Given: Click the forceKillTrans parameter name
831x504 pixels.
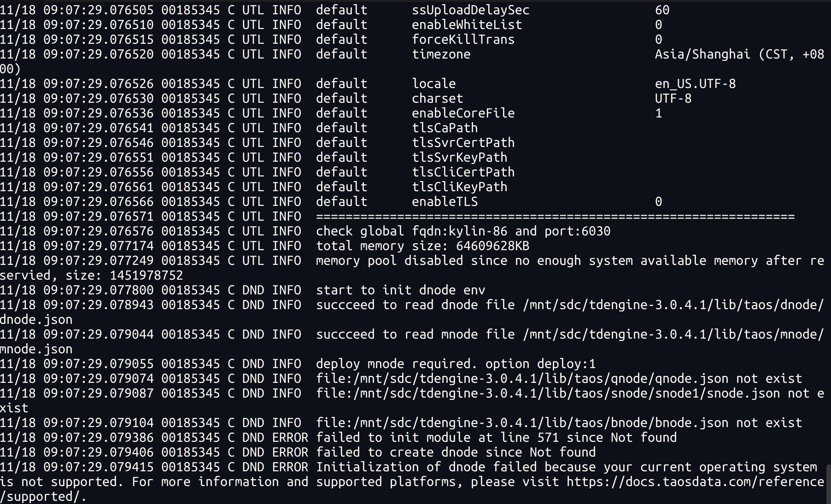Looking at the screenshot, I should coord(463,40).
